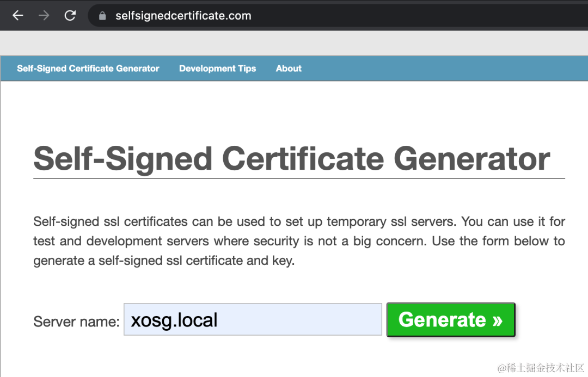Open the Development Tips page
Image resolution: width=588 pixels, height=377 pixels.
click(217, 68)
